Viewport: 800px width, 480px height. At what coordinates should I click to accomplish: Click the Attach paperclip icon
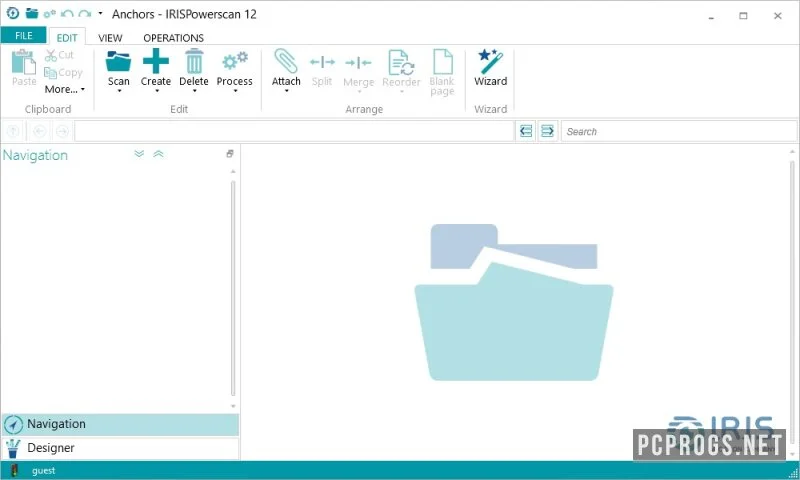tap(286, 61)
